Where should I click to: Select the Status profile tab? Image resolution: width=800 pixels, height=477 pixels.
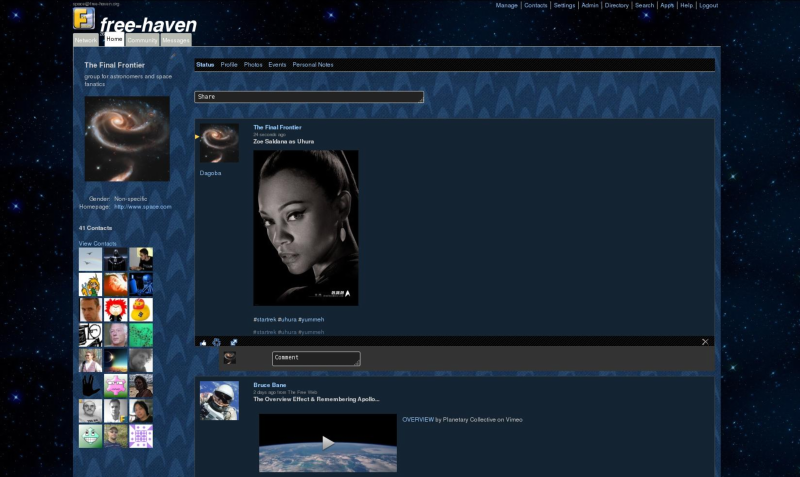[x=205, y=65]
